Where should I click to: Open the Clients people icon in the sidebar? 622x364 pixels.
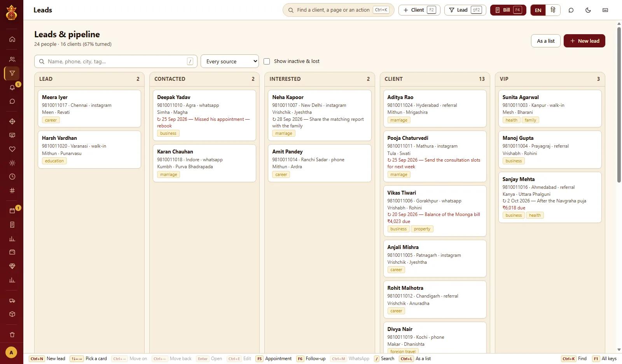(12, 59)
